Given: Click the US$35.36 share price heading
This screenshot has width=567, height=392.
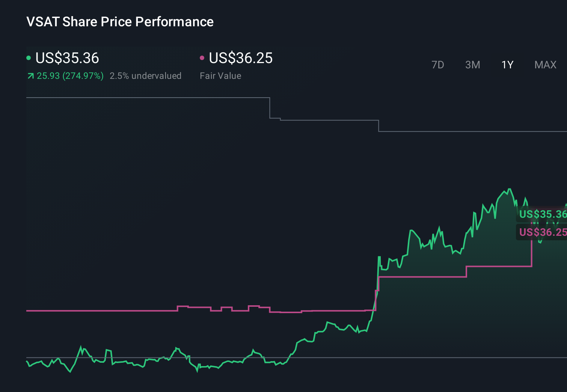Looking at the screenshot, I should click(67, 58).
